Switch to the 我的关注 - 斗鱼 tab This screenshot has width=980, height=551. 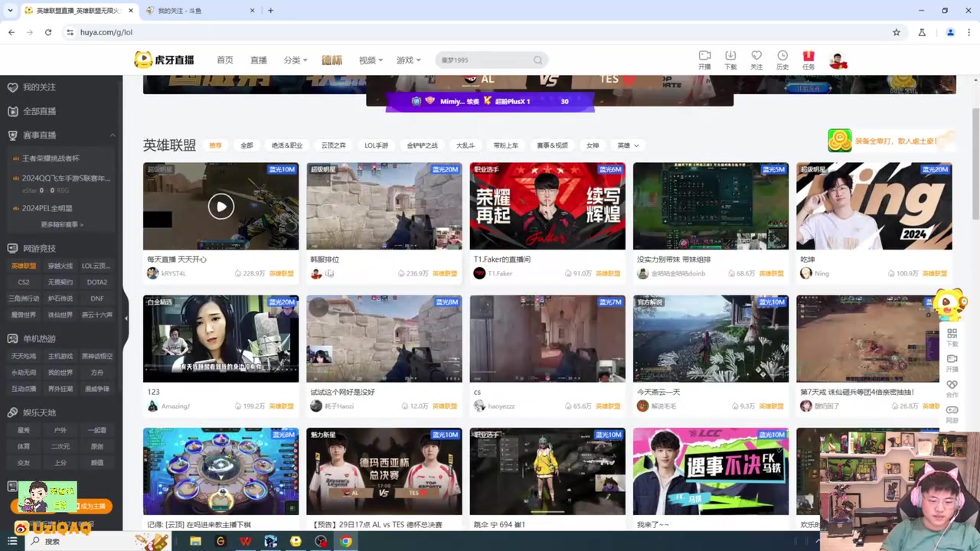click(199, 11)
